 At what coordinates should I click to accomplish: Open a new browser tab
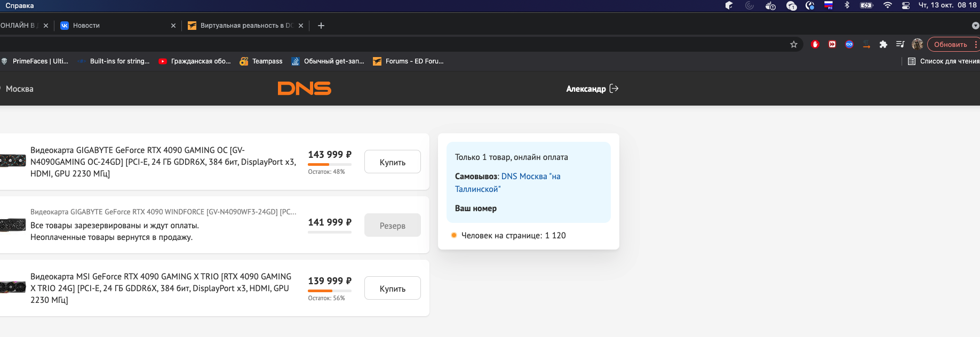(x=321, y=26)
